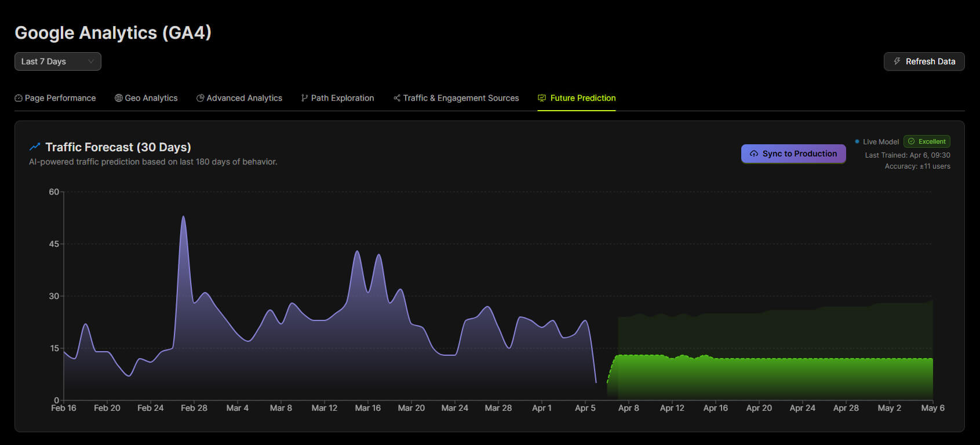
Task: Click the Live Model label
Action: point(881,141)
